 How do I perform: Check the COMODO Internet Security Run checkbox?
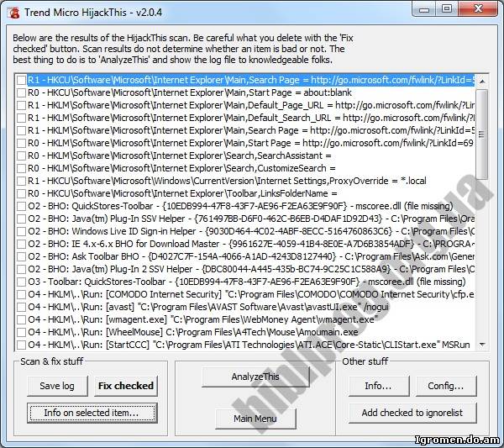[21, 294]
